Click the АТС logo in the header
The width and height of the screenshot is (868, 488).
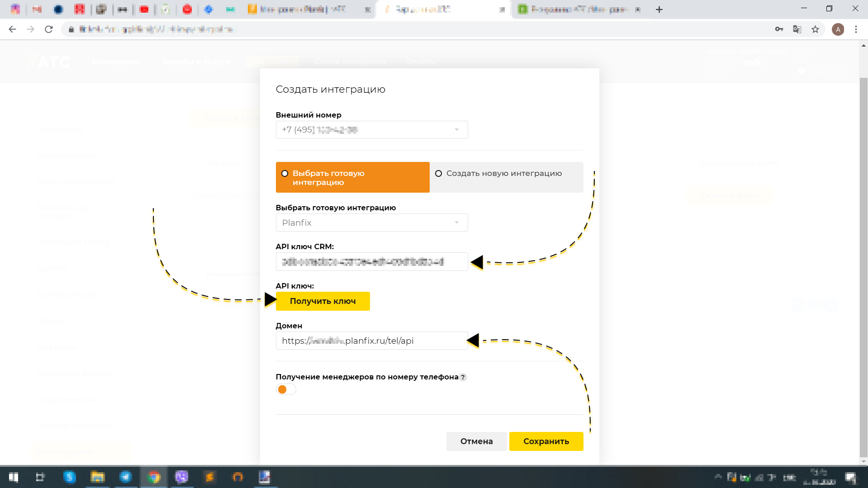click(x=48, y=62)
